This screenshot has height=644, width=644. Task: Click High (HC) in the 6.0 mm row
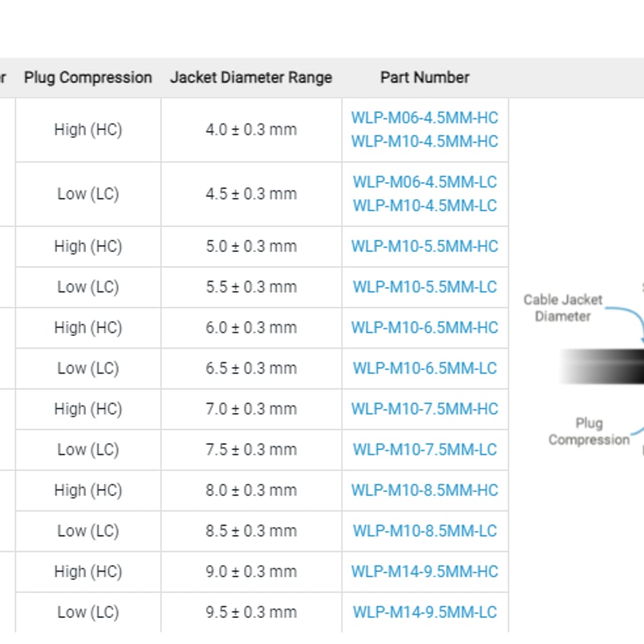click(88, 328)
